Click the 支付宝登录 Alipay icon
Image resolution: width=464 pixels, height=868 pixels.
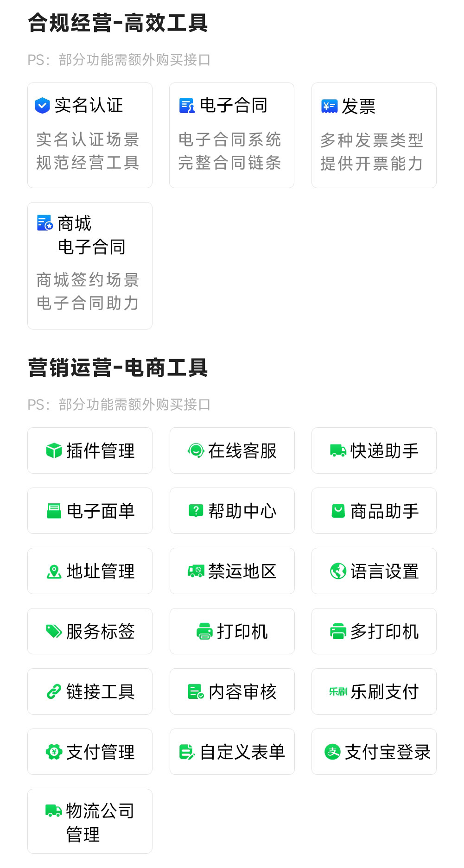pos(332,752)
